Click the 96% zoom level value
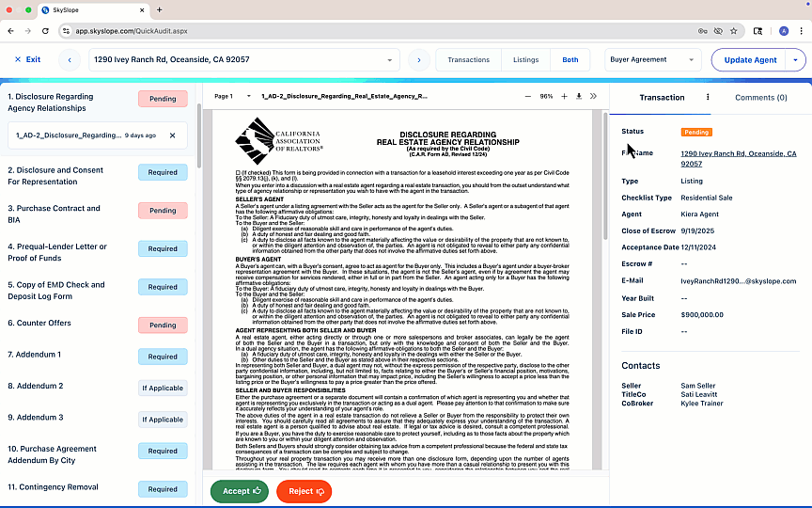The image size is (812, 508). (x=546, y=96)
